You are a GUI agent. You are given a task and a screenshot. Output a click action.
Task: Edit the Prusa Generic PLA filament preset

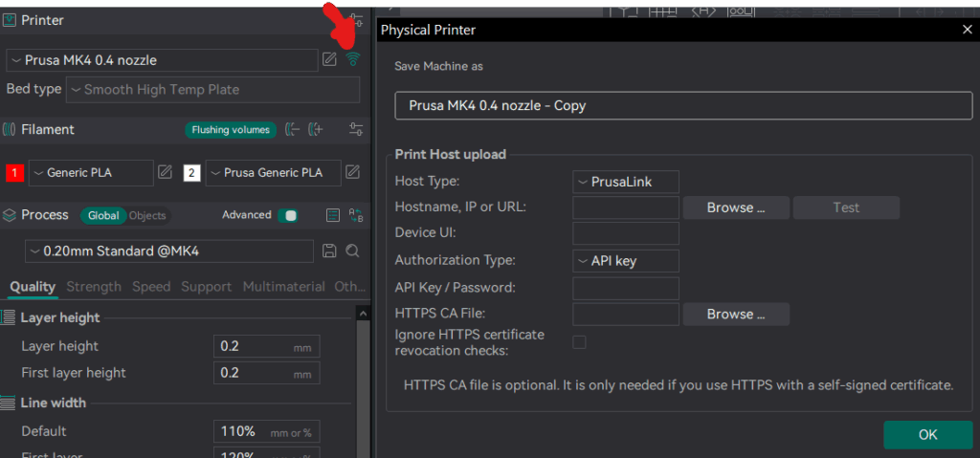tap(353, 172)
